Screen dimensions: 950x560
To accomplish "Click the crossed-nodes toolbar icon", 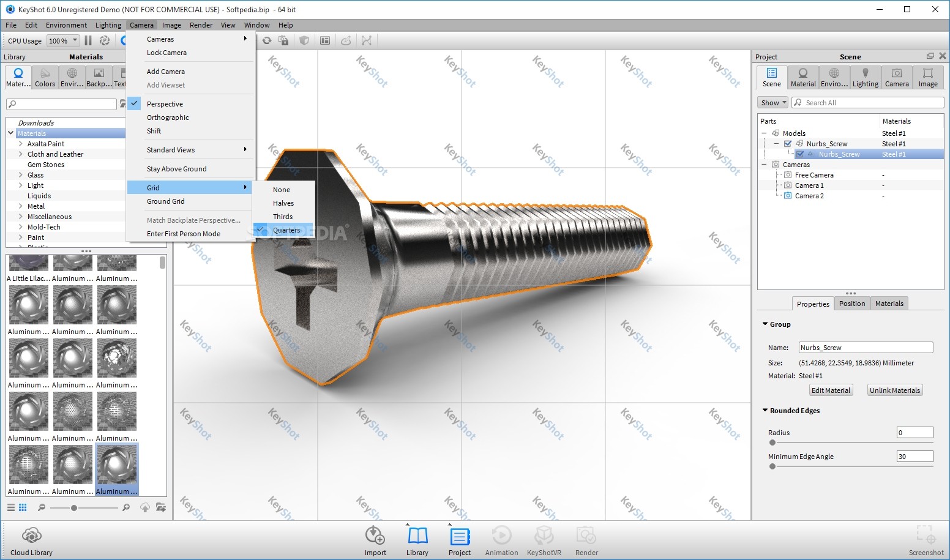I will coord(367,40).
